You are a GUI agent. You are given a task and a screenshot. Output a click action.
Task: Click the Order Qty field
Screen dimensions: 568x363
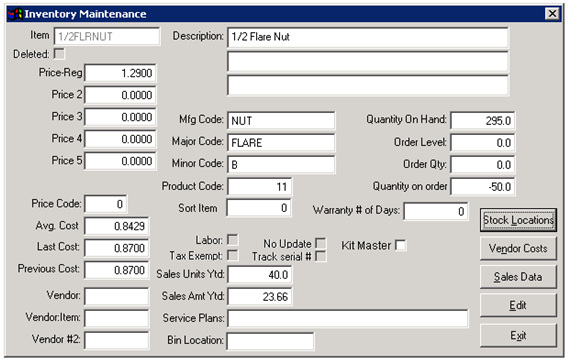[483, 165]
